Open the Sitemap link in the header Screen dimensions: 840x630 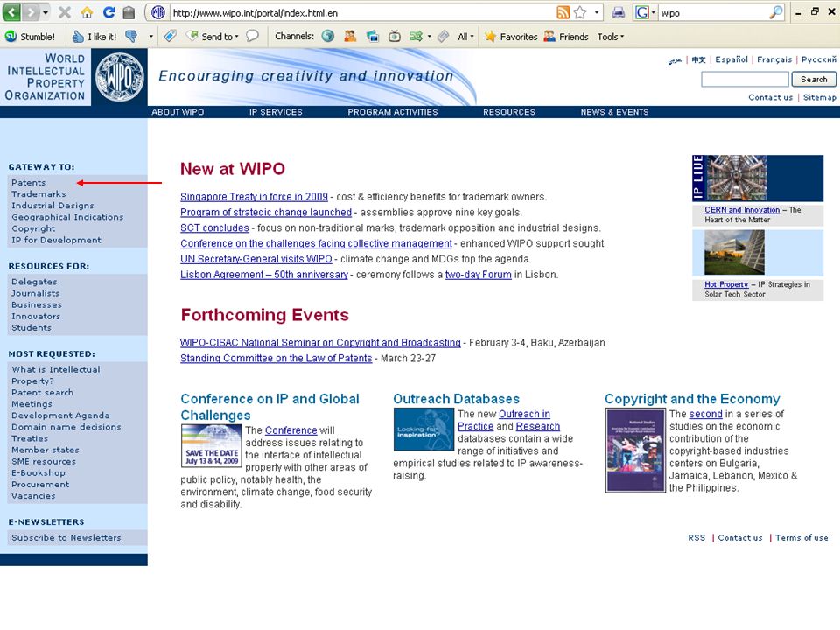point(819,97)
